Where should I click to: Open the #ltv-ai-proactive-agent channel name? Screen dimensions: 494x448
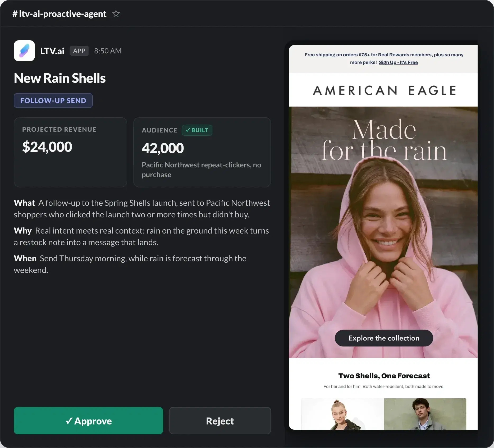tap(60, 14)
